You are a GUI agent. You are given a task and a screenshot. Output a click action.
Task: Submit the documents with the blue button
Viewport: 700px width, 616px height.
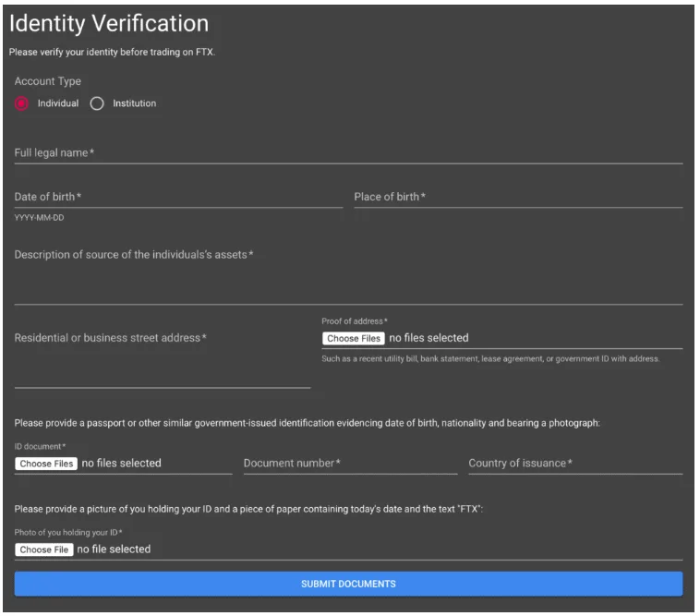pos(348,584)
